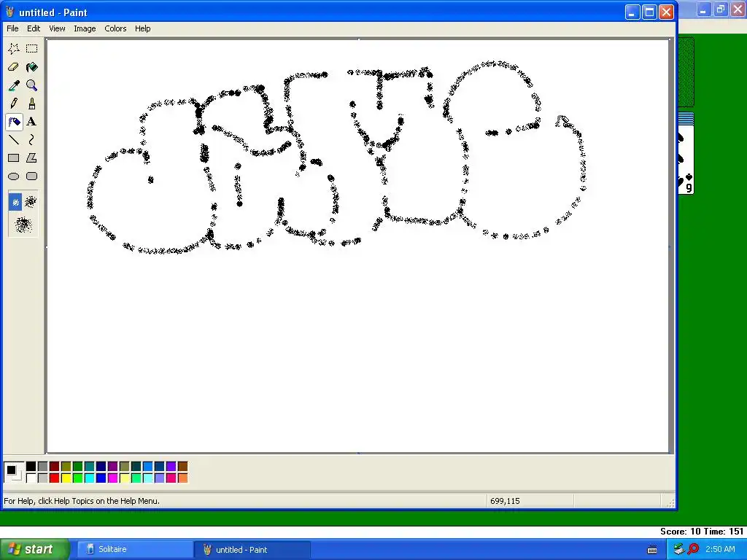Activate the Pick Color eyedropper tool
Screen dimensions: 747x560
[14, 85]
